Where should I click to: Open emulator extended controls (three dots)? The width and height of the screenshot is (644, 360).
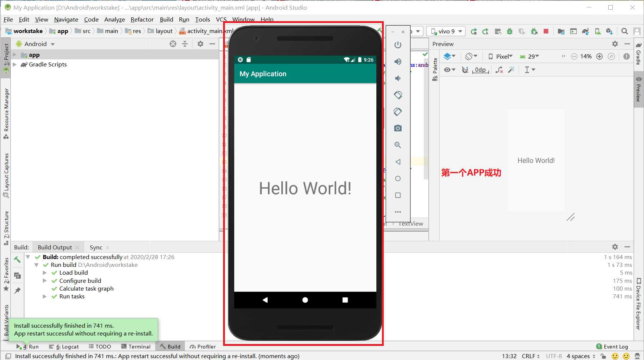(x=398, y=212)
